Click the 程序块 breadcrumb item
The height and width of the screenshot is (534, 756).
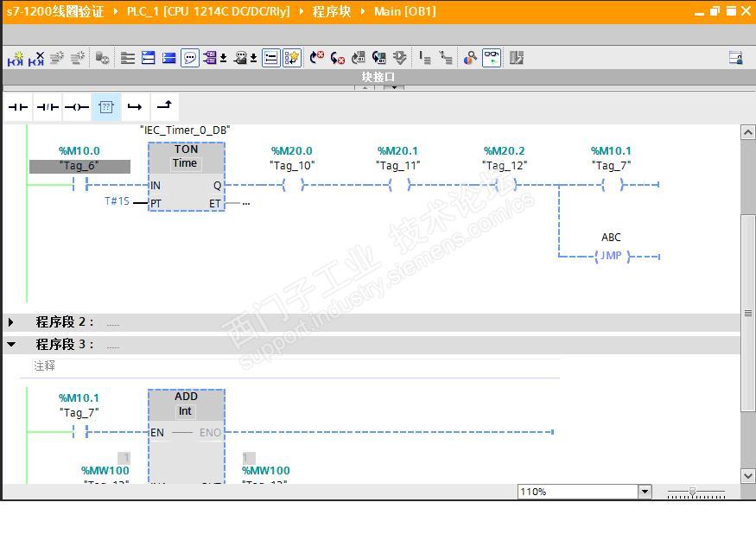pyautogui.click(x=331, y=11)
